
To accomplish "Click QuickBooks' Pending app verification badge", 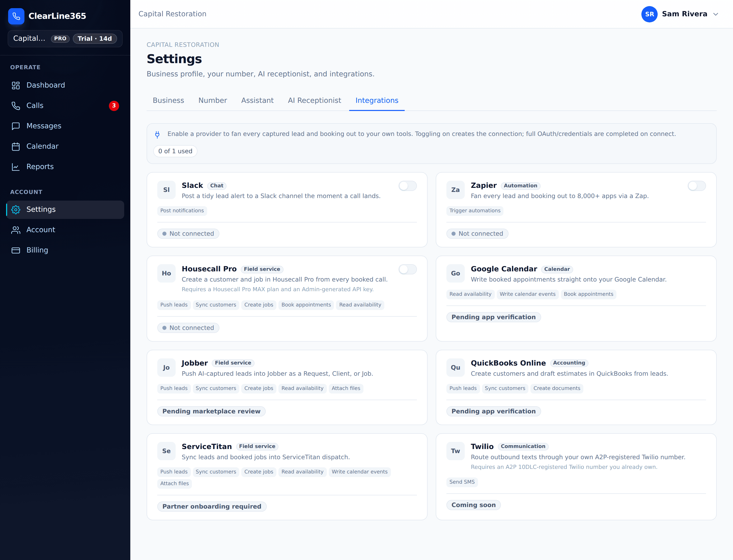I will pos(493,411).
